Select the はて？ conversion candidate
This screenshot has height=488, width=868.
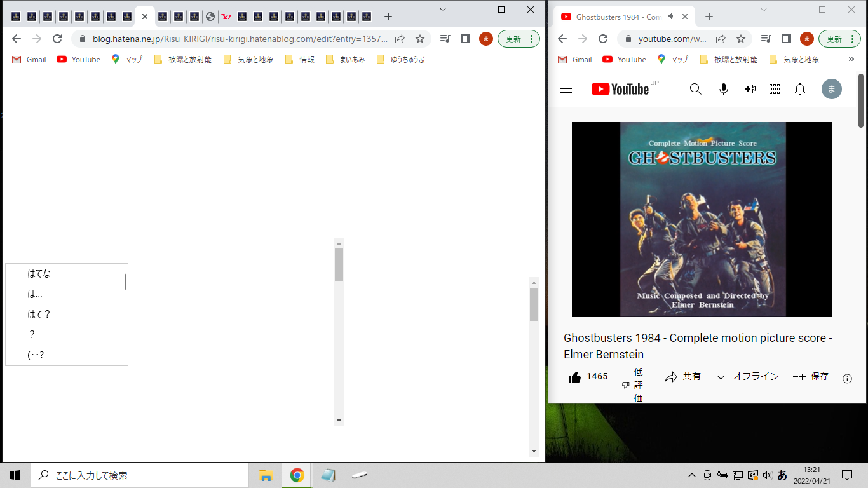67,315
